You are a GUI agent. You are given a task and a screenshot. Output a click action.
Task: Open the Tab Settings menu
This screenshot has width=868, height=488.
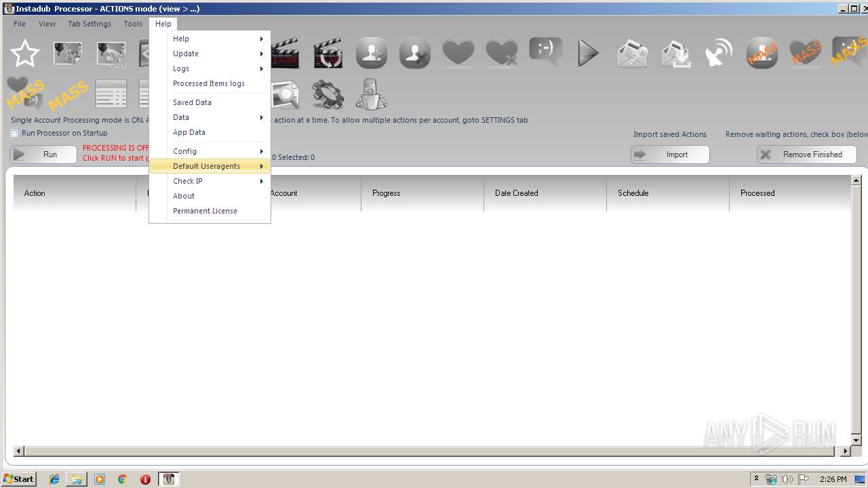90,24
